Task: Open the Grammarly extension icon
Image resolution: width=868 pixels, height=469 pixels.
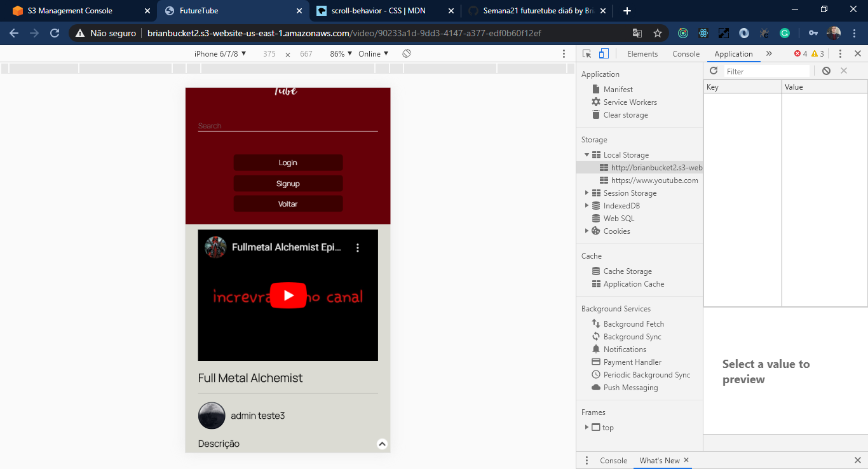Action: [785, 33]
